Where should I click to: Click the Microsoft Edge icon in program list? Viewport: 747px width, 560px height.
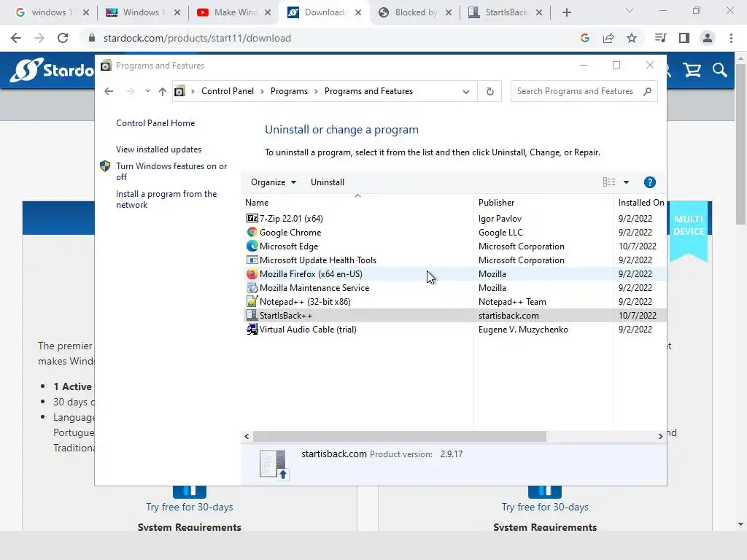click(x=252, y=246)
